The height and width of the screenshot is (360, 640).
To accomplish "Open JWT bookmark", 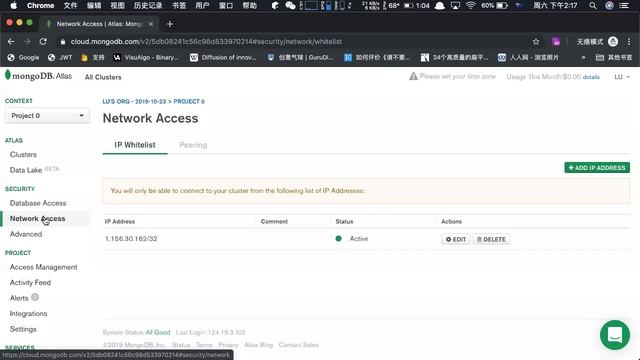I will click(60, 58).
